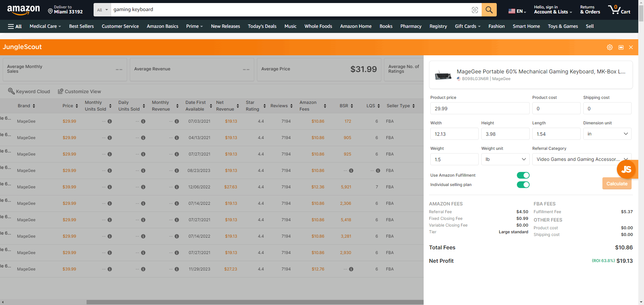Focus the Width input field
This screenshot has width=644, height=305.
click(x=454, y=134)
